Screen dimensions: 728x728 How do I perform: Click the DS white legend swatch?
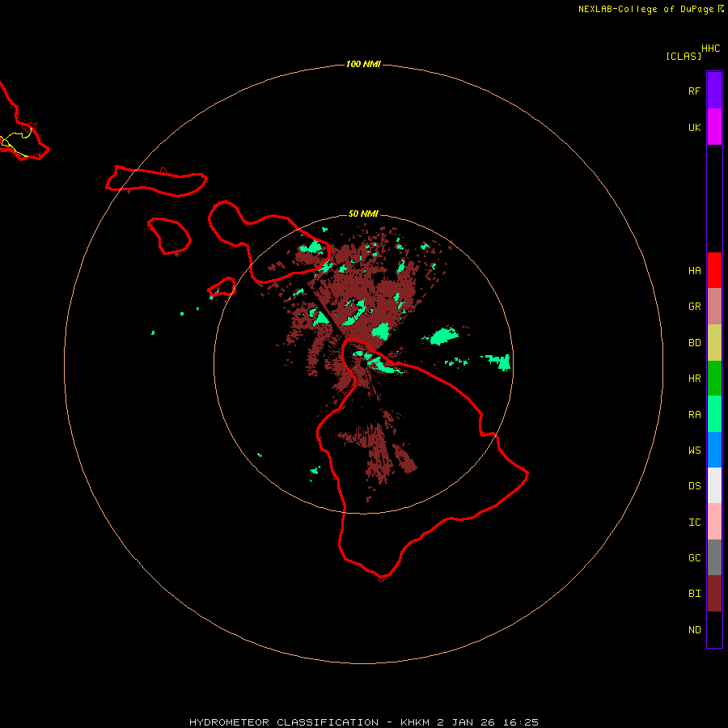pos(714,485)
